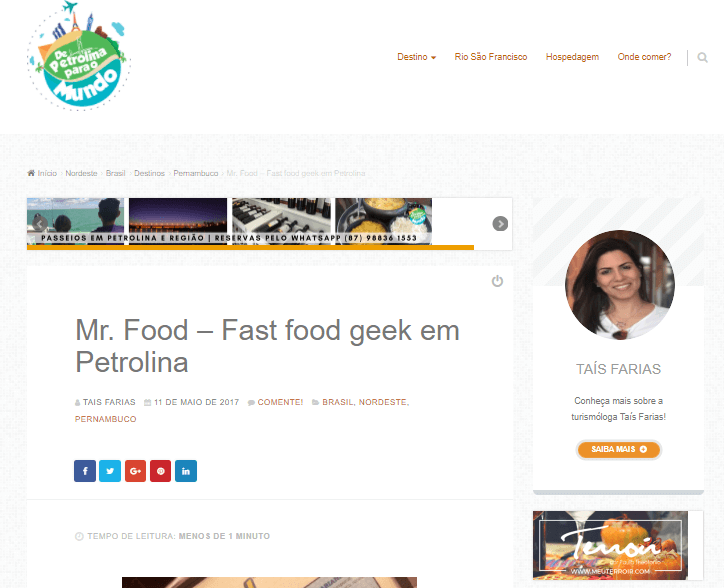Share the post on Twitter
The image size is (724, 588).
[110, 471]
